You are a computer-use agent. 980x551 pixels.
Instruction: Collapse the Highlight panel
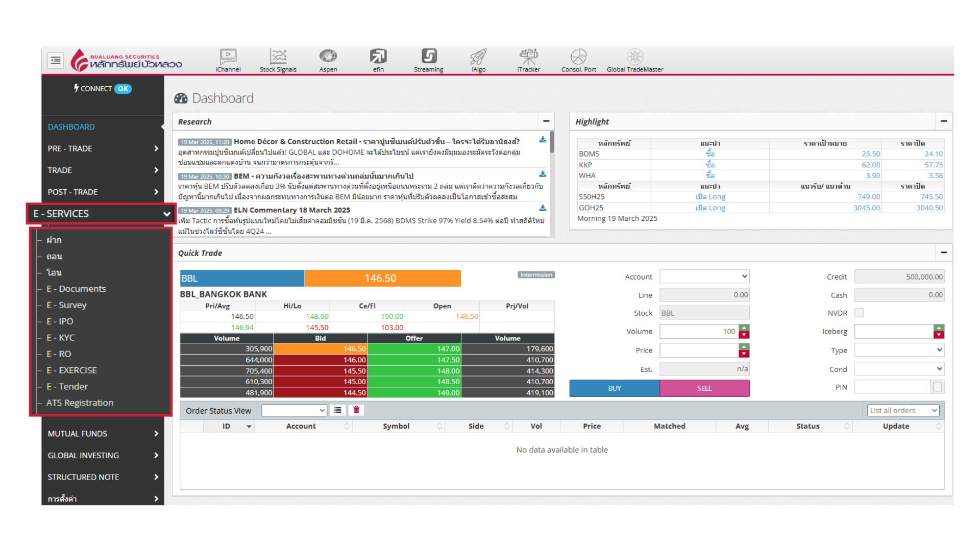coord(944,121)
